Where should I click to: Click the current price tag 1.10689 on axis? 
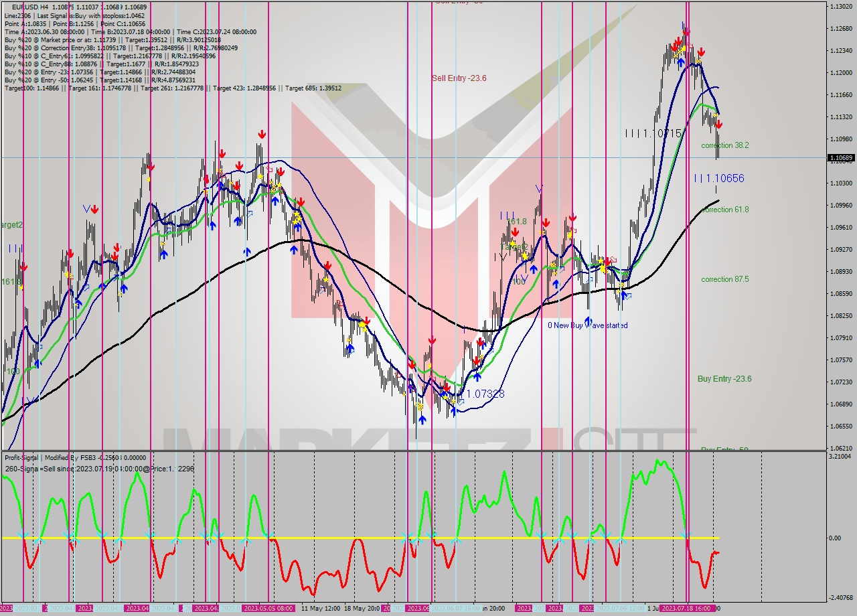(x=842, y=158)
